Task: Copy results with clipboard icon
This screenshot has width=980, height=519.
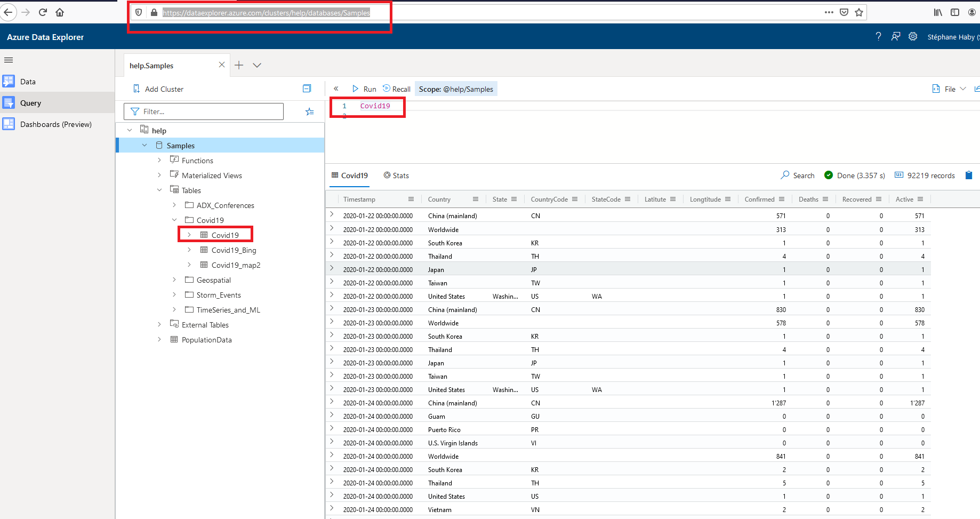Action: pyautogui.click(x=969, y=175)
